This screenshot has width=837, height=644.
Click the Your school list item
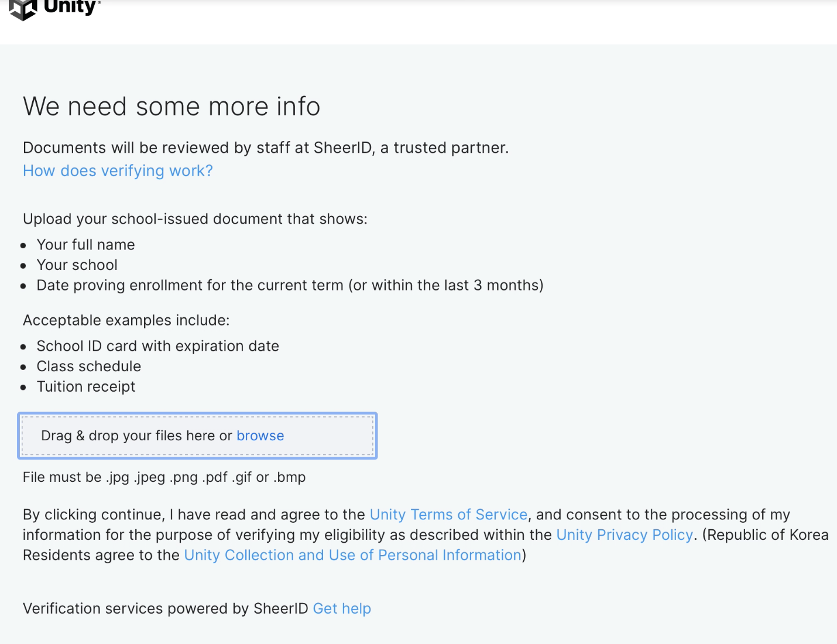[77, 265]
